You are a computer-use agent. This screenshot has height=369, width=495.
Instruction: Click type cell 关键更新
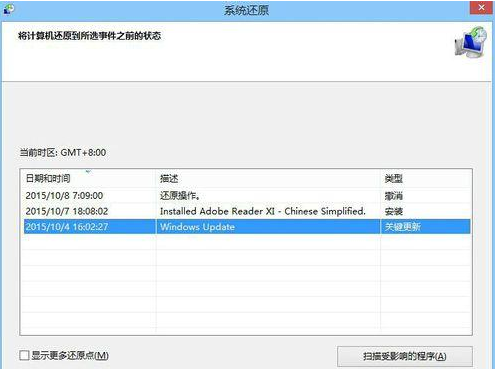(x=402, y=227)
